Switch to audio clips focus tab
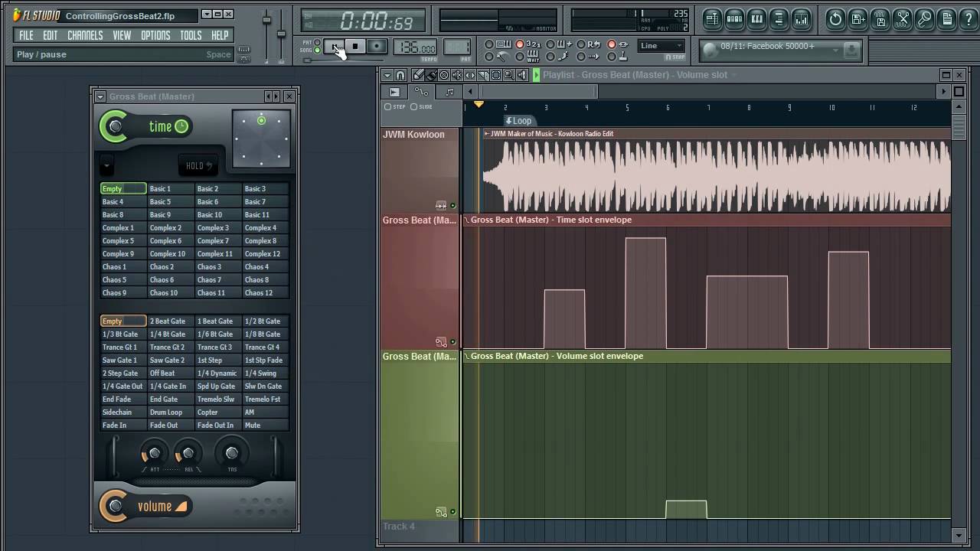 point(394,92)
